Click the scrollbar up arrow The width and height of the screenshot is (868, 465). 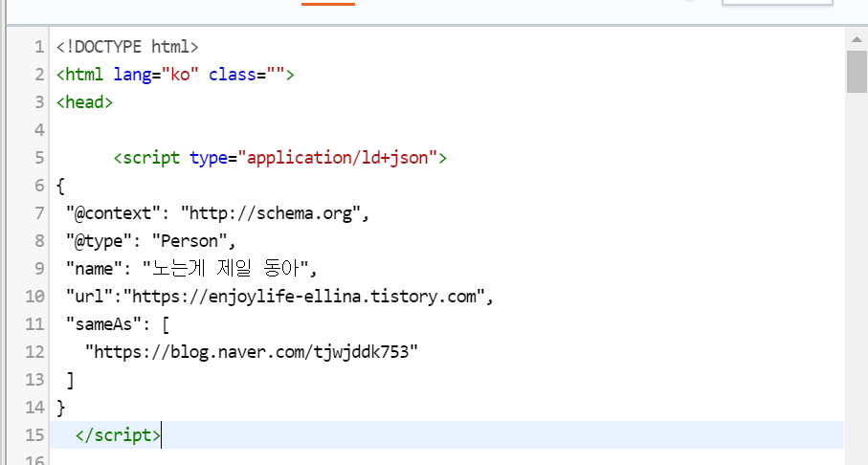point(857,39)
